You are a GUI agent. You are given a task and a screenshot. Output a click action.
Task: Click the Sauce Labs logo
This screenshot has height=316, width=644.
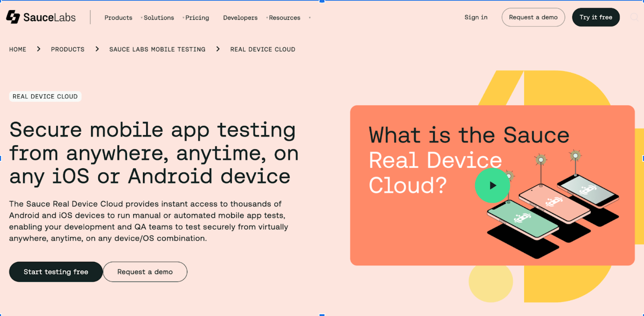41,17
